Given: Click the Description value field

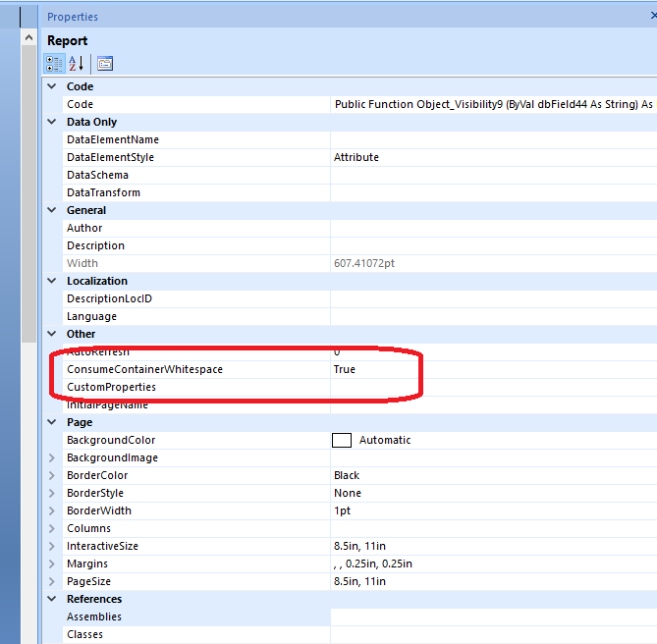Looking at the screenshot, I should (494, 245).
